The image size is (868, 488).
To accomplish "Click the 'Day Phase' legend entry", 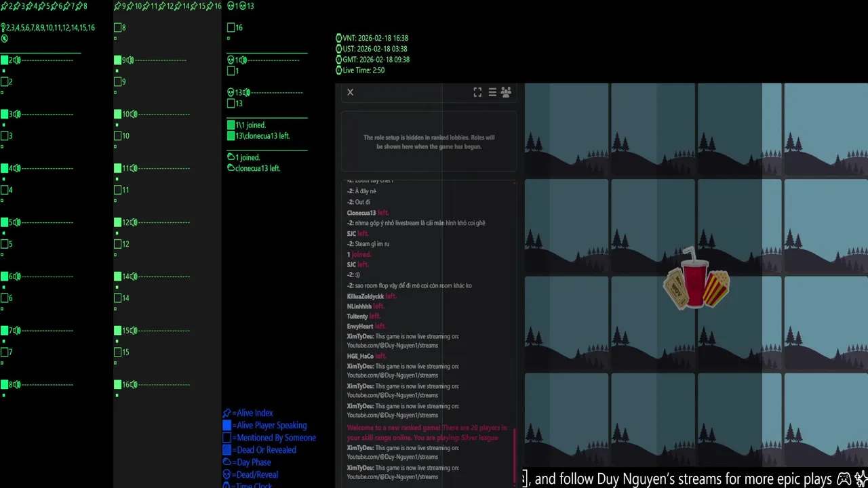I will pos(247,463).
